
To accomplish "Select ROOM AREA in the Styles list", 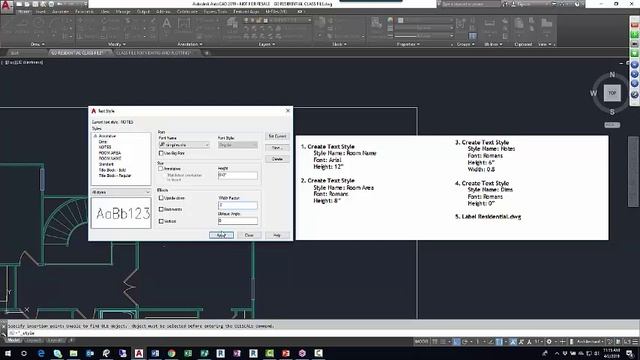I will click(x=109, y=153).
